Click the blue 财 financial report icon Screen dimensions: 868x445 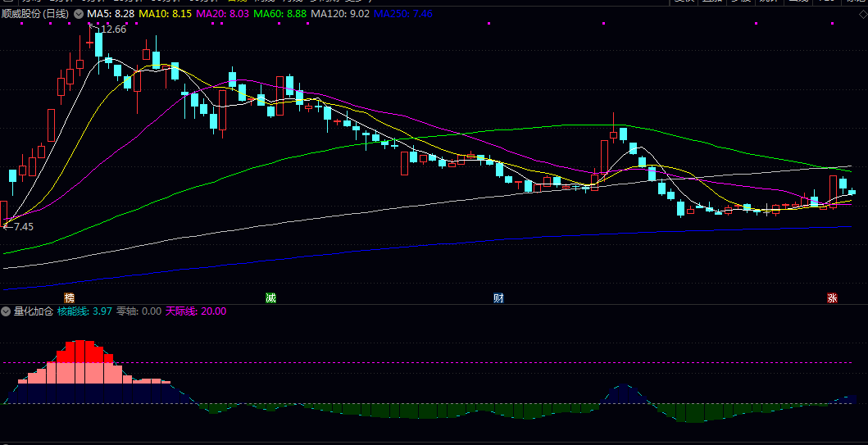click(498, 297)
